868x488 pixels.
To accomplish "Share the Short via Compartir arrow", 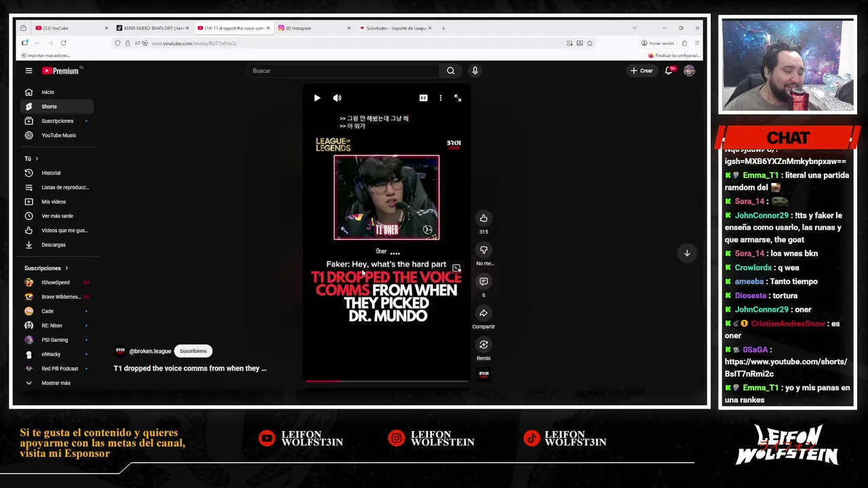I will (x=484, y=313).
